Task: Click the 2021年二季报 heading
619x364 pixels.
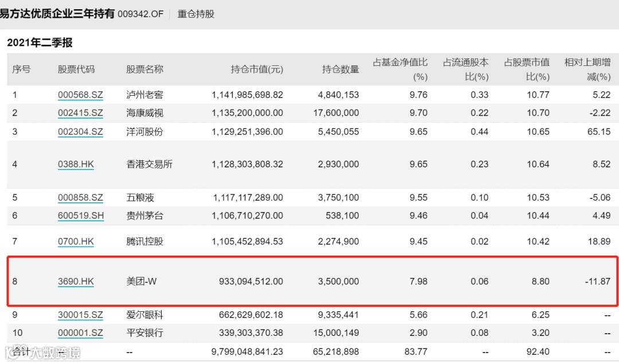Action: (x=40, y=42)
